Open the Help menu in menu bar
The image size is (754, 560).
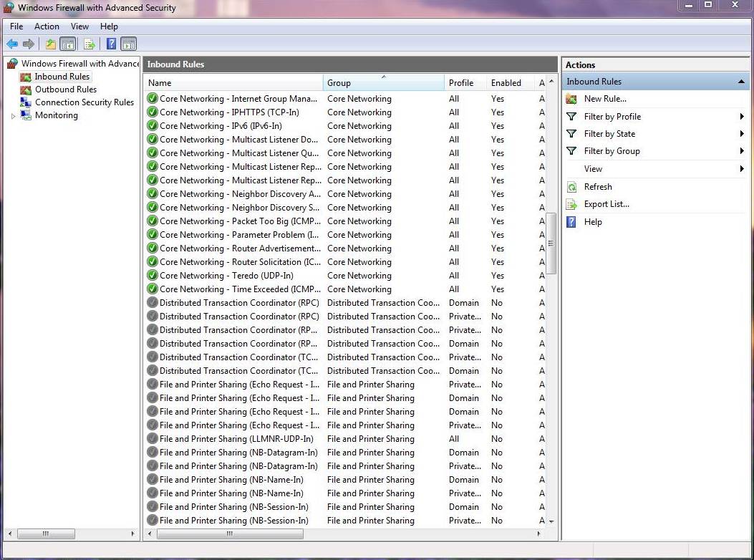point(109,26)
